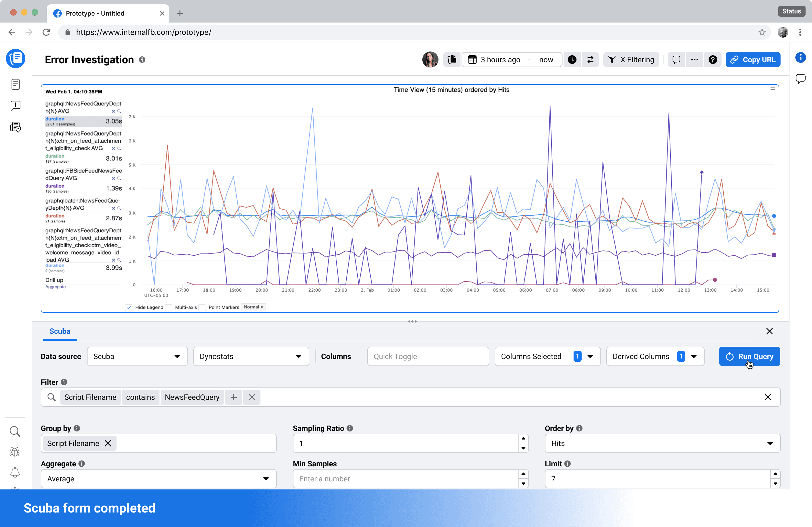Enable the Point Markers checkbox
Screen dimensions: 812x527
202,307
